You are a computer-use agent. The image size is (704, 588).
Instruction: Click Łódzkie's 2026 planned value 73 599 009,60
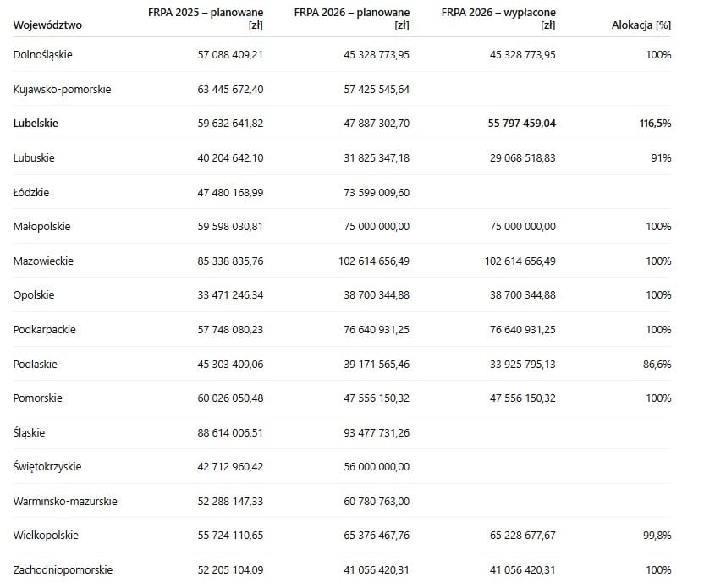pyautogui.click(x=374, y=192)
